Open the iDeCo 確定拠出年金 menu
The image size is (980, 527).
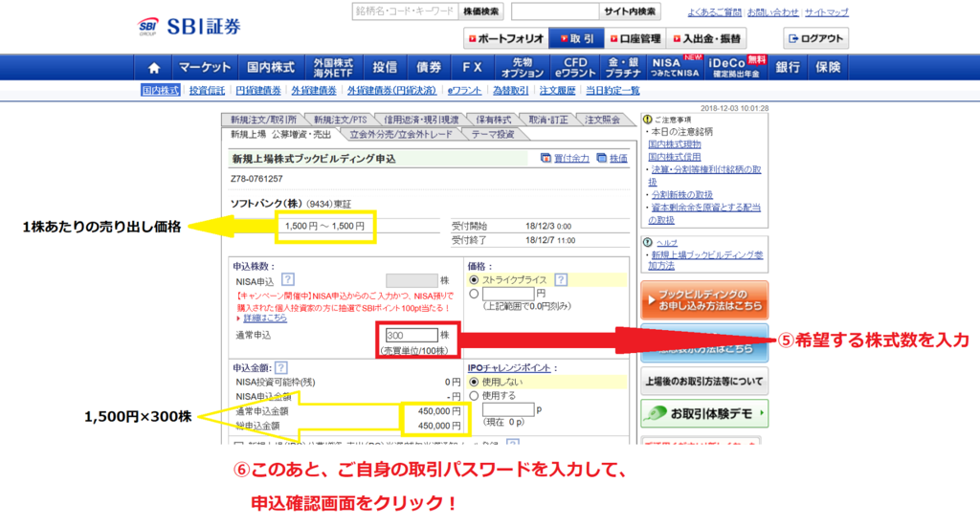click(736, 68)
